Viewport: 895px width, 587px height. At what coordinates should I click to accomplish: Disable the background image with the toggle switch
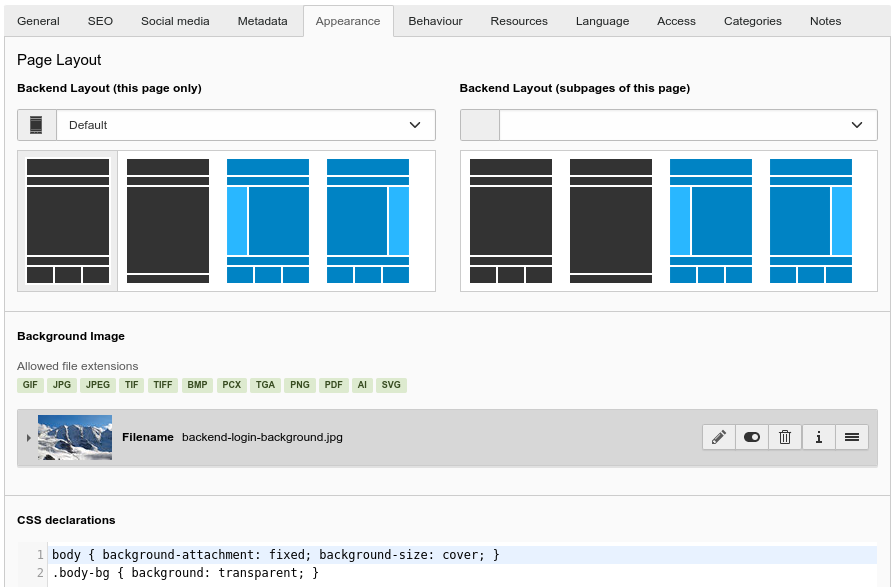point(752,437)
